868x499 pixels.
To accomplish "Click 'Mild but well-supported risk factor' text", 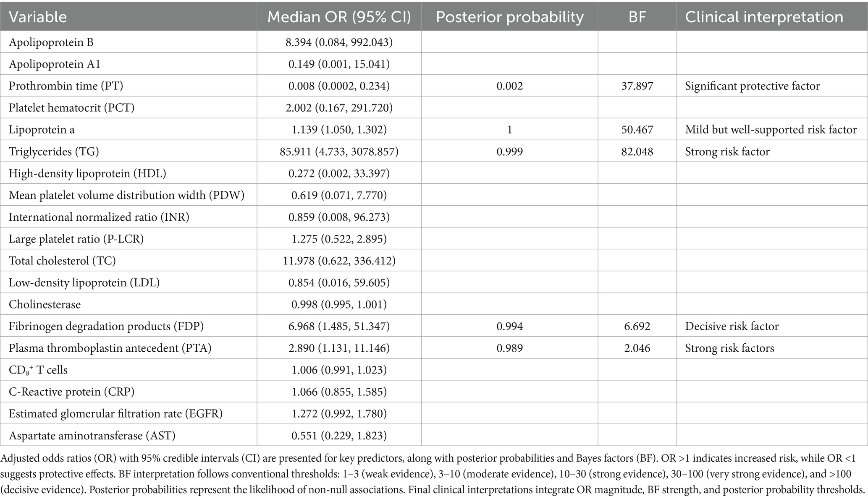I will tap(771, 130).
